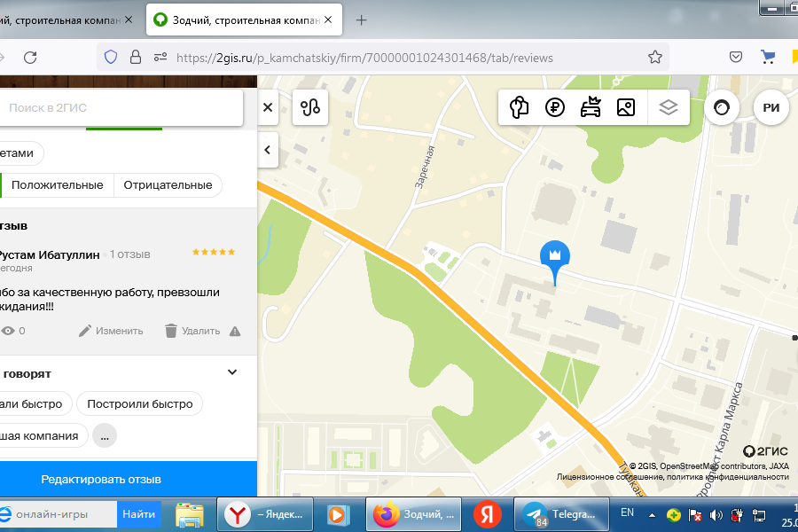
Task: Click the 1 отзыв count text
Action: click(x=129, y=254)
